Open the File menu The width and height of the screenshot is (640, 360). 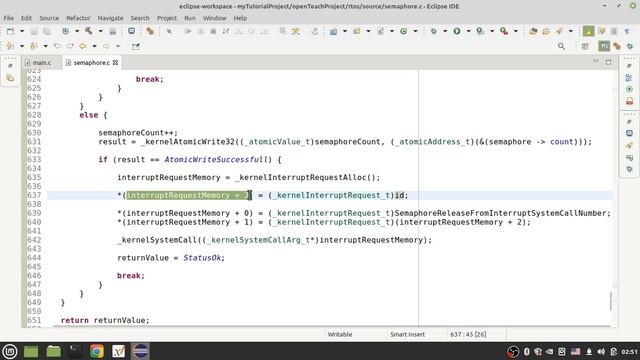pos(9,18)
